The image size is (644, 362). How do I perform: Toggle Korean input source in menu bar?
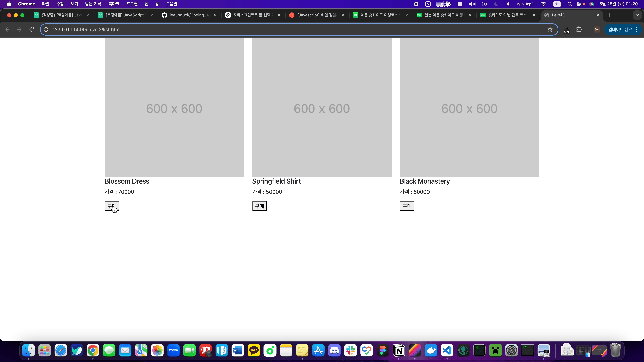click(x=557, y=4)
